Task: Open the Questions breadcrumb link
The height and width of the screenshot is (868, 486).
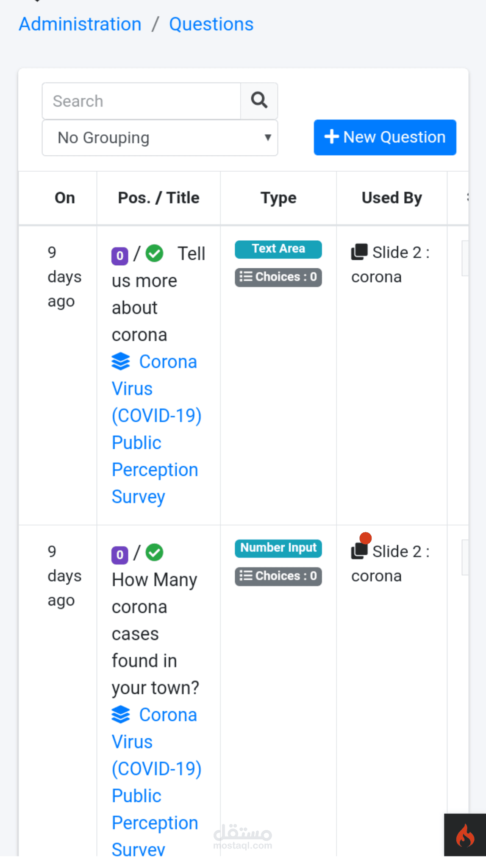Action: click(211, 24)
